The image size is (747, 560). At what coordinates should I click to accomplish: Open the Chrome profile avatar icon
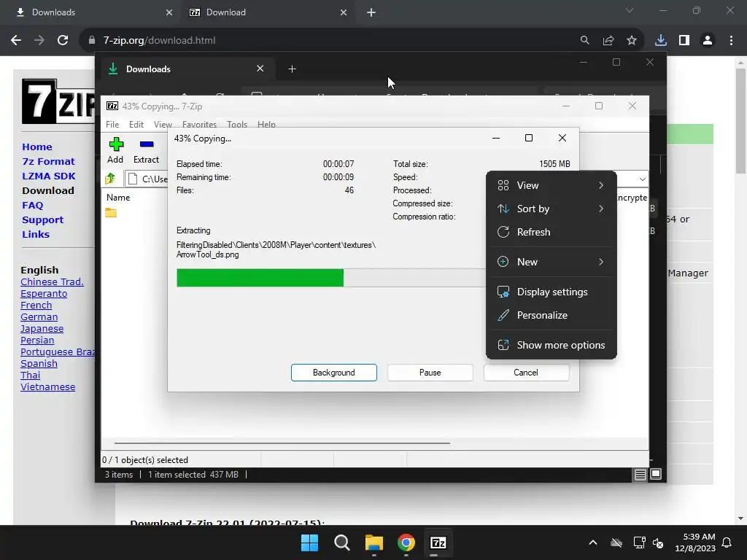coord(708,41)
